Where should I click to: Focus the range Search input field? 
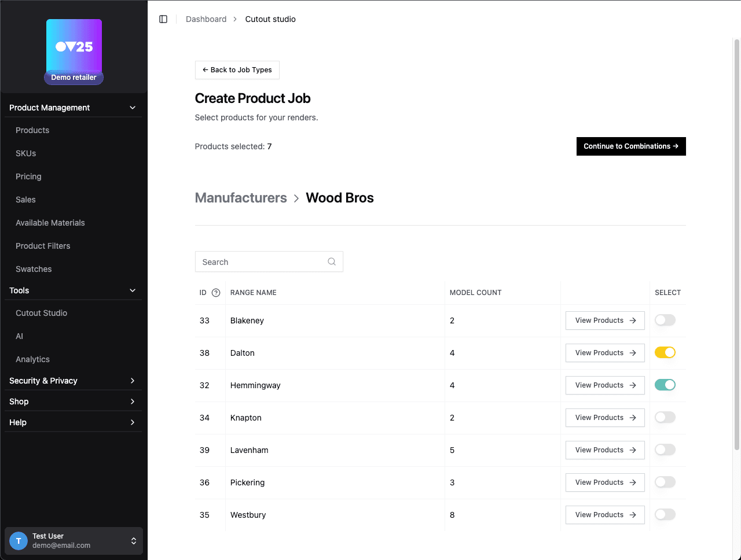pyautogui.click(x=262, y=262)
